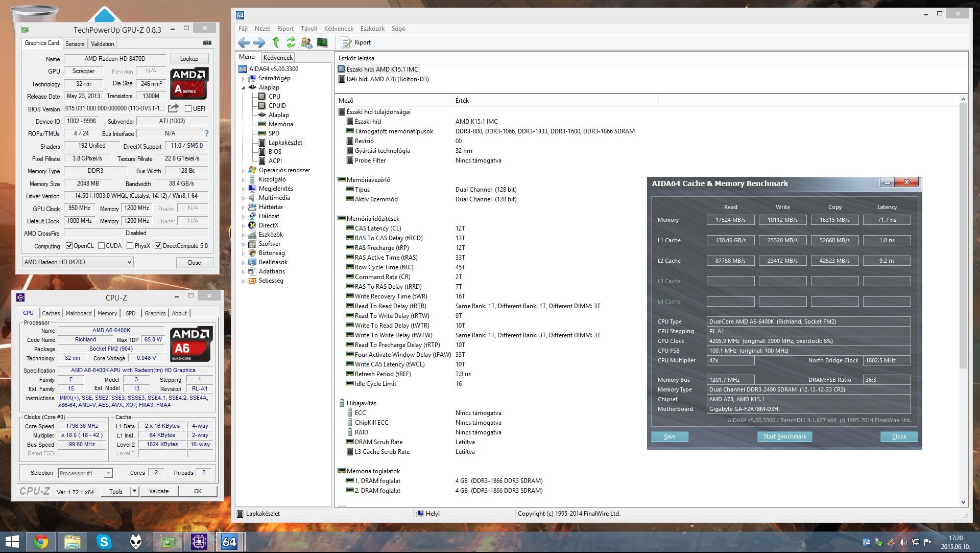The height and width of the screenshot is (553, 980).
Task: Toggle the DirectCompute 5.0 checkbox
Action: click(158, 246)
